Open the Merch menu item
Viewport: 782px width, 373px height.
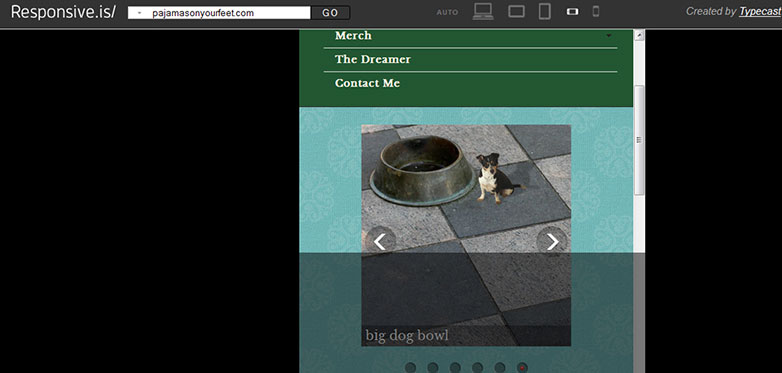[353, 35]
